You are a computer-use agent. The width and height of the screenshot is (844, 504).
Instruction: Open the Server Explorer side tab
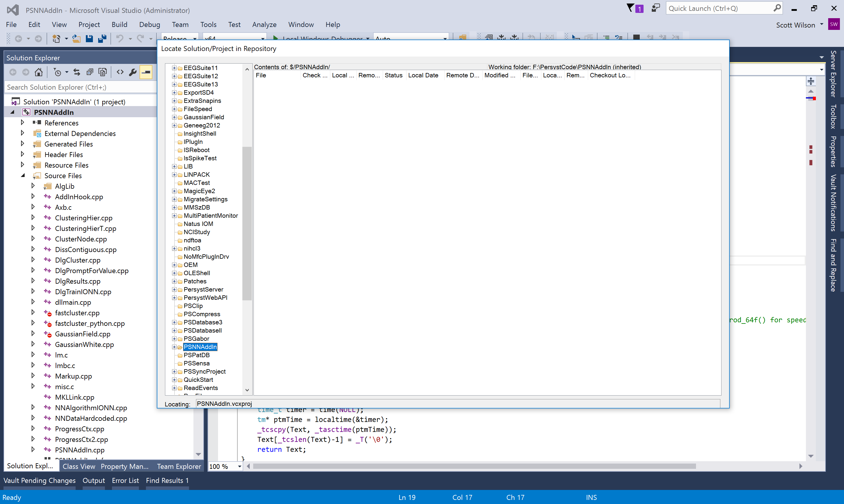click(x=833, y=74)
